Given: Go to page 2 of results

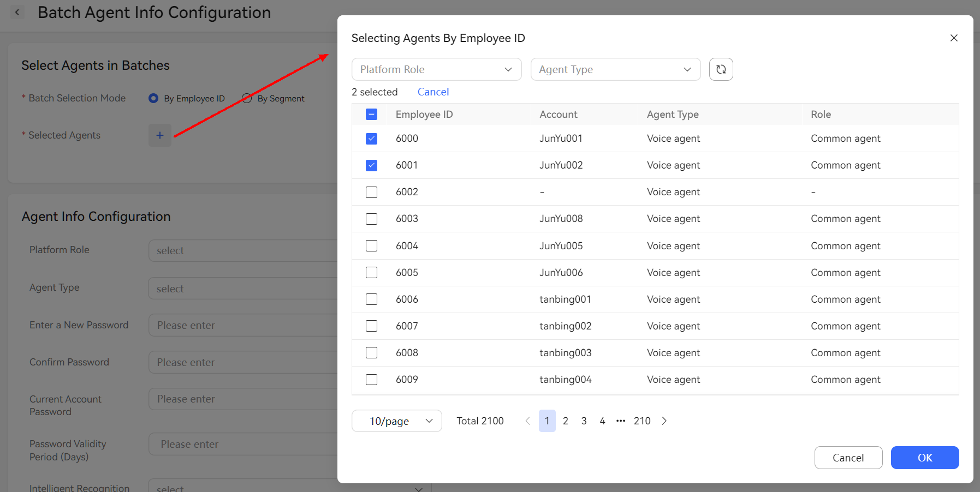Looking at the screenshot, I should pyautogui.click(x=565, y=421).
